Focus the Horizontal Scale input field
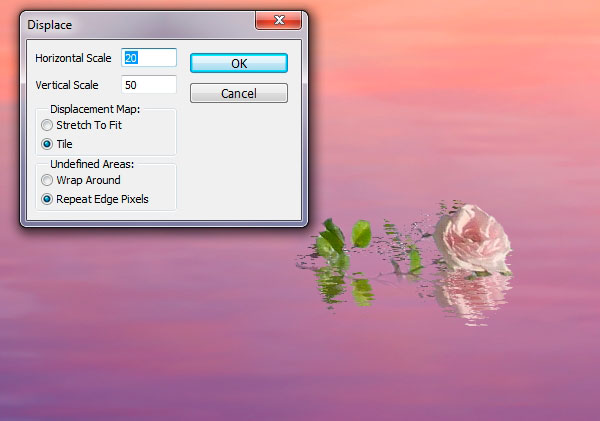The height and width of the screenshot is (421, 600). (149, 58)
